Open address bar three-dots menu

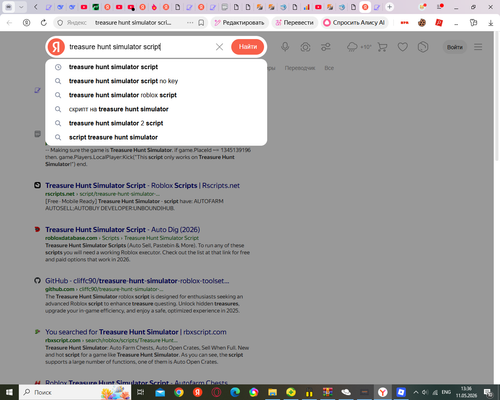pyautogui.click(x=190, y=23)
